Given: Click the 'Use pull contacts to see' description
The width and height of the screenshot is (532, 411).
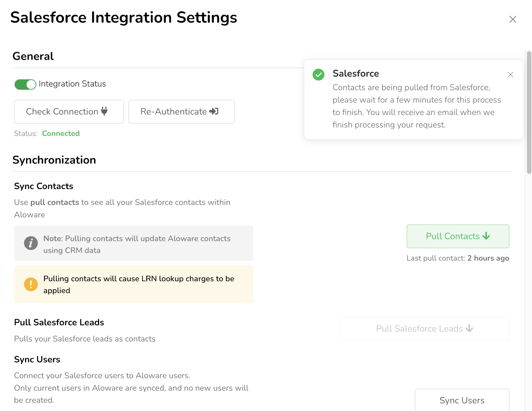Looking at the screenshot, I should click(x=122, y=208).
